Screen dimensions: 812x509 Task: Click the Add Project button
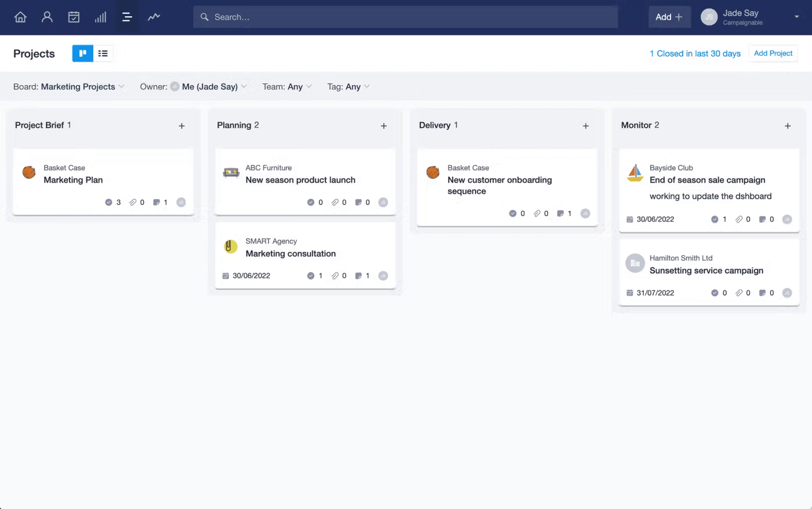773,53
